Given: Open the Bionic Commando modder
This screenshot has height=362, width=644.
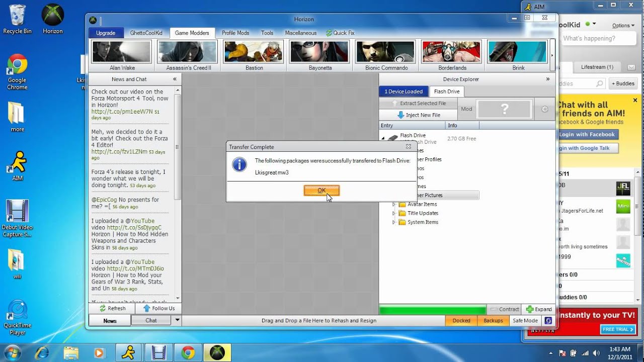Looking at the screenshot, I should [x=386, y=55].
